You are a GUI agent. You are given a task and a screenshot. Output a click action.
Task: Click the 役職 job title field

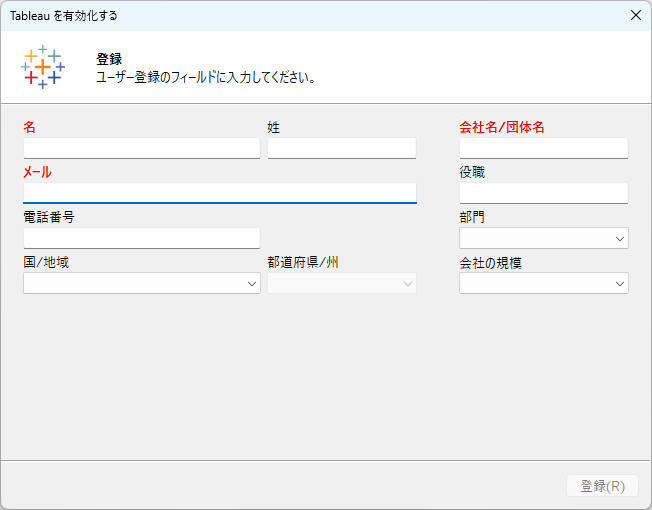coord(544,193)
